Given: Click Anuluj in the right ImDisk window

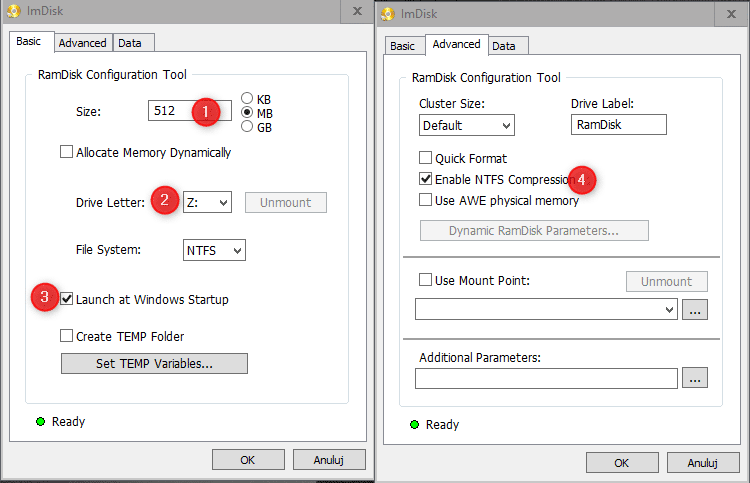Looking at the screenshot, I should tap(703, 462).
